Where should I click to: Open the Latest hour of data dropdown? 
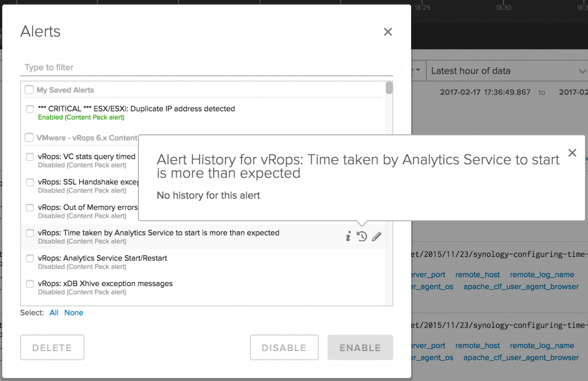coord(505,71)
